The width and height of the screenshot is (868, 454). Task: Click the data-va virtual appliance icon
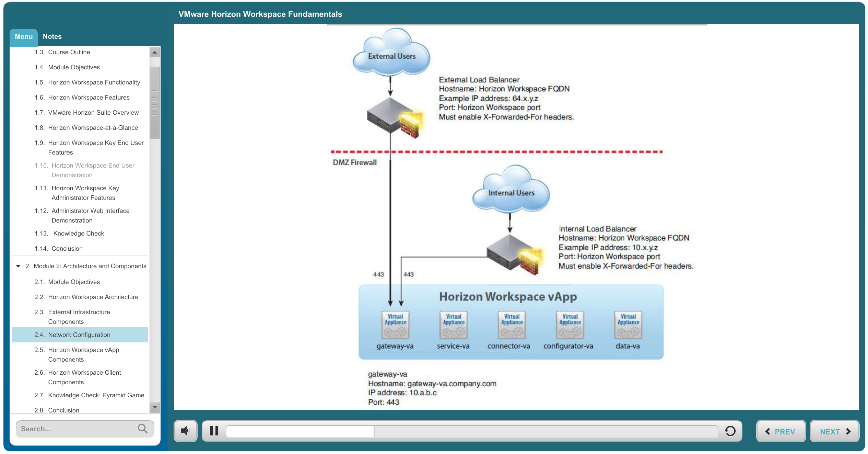[x=628, y=325]
